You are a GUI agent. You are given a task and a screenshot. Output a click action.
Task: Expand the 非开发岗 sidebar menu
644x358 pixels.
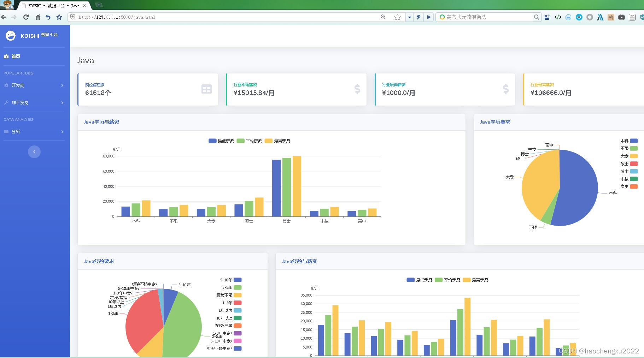pyautogui.click(x=34, y=103)
